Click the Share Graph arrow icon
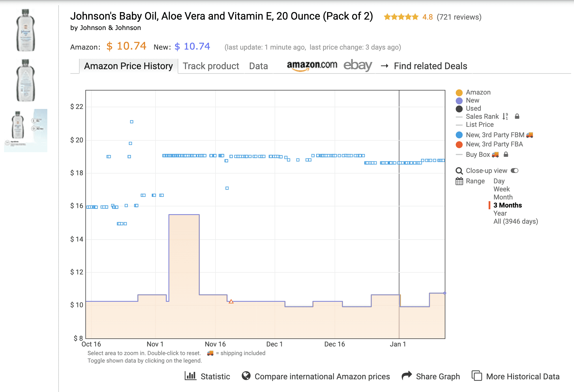Screen dimensions: 574x392 [407, 376]
